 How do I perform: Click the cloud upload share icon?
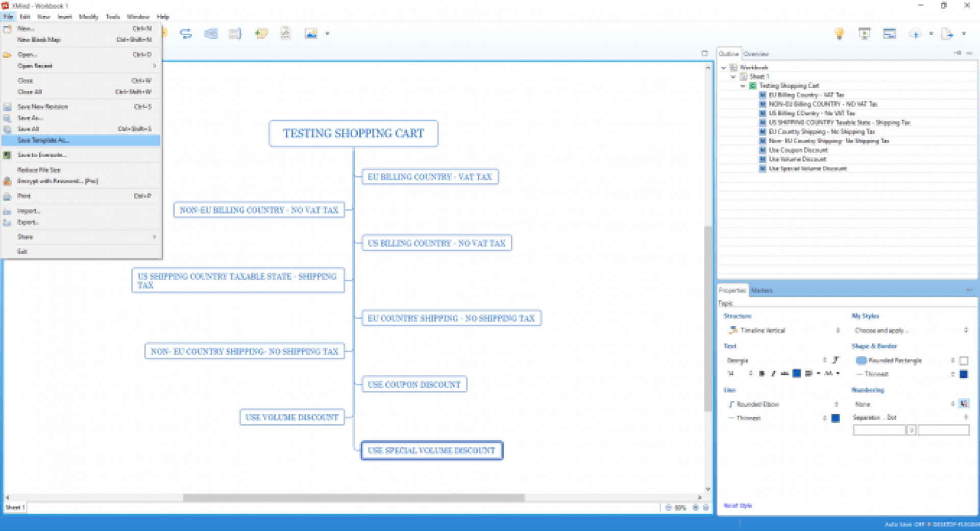[x=915, y=34]
